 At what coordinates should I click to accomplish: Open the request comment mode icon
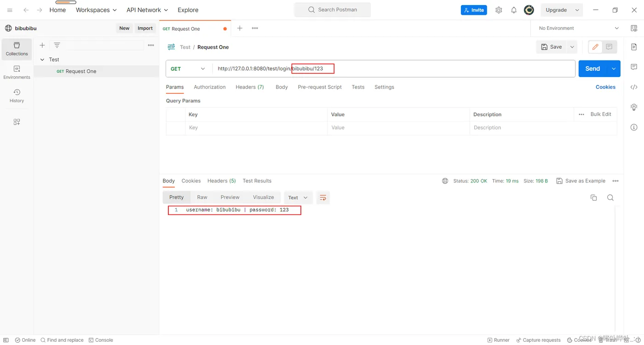coord(609,47)
